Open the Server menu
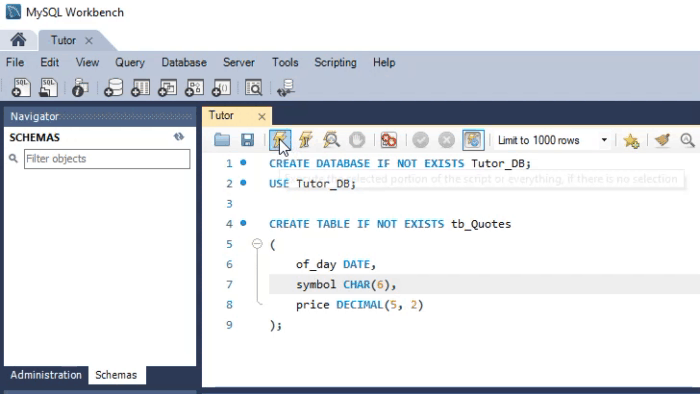Screen dimensions: 700x394 (239, 62)
